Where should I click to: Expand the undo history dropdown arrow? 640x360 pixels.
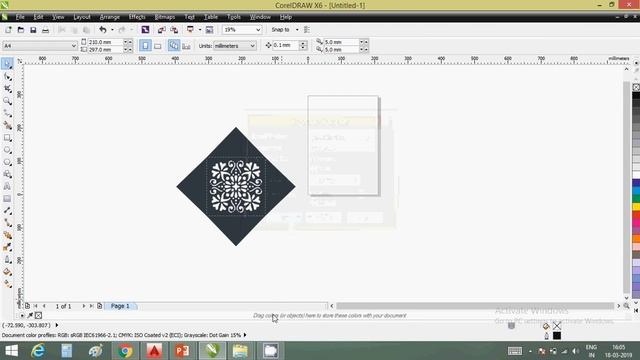(x=112, y=30)
